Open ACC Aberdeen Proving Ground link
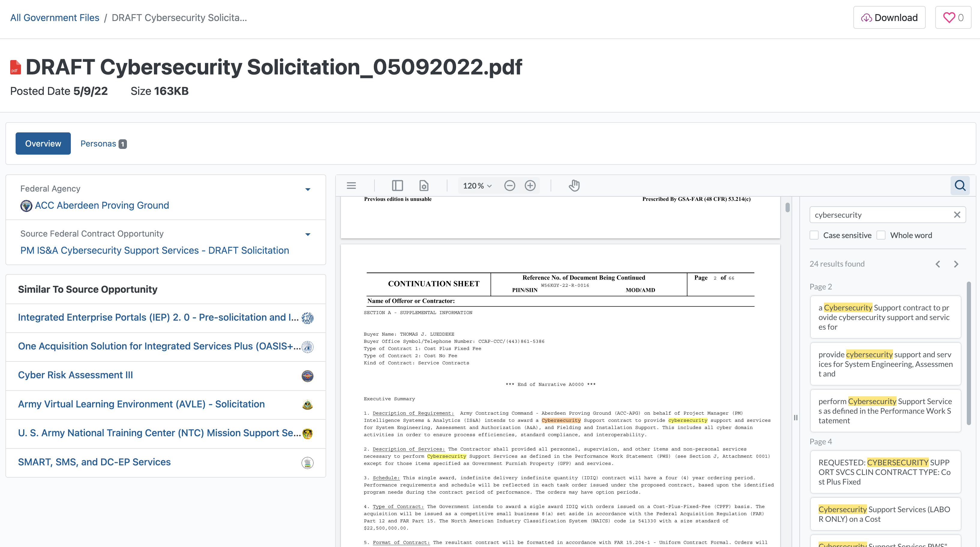Screen dimensions: 980x547 tap(102, 206)
